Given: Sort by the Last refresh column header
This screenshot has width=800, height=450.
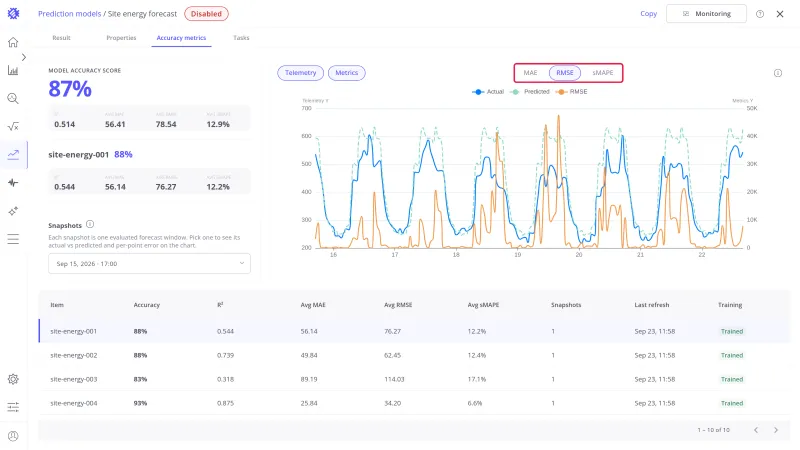Looking at the screenshot, I should pos(652,305).
